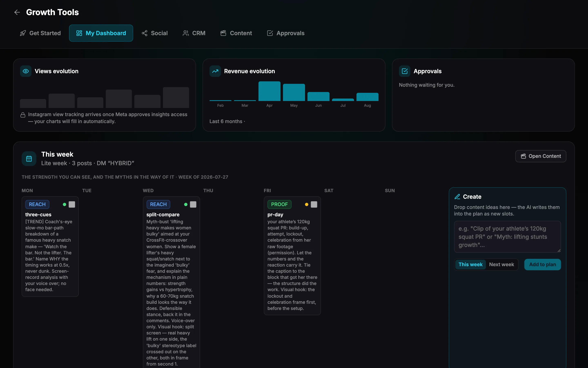
Task: Tick the checkbox on the three-cues card
Action: (x=72, y=204)
